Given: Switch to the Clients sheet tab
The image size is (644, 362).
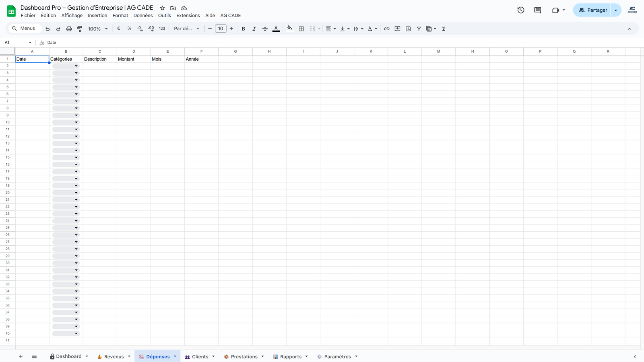Looking at the screenshot, I should pyautogui.click(x=200, y=357).
